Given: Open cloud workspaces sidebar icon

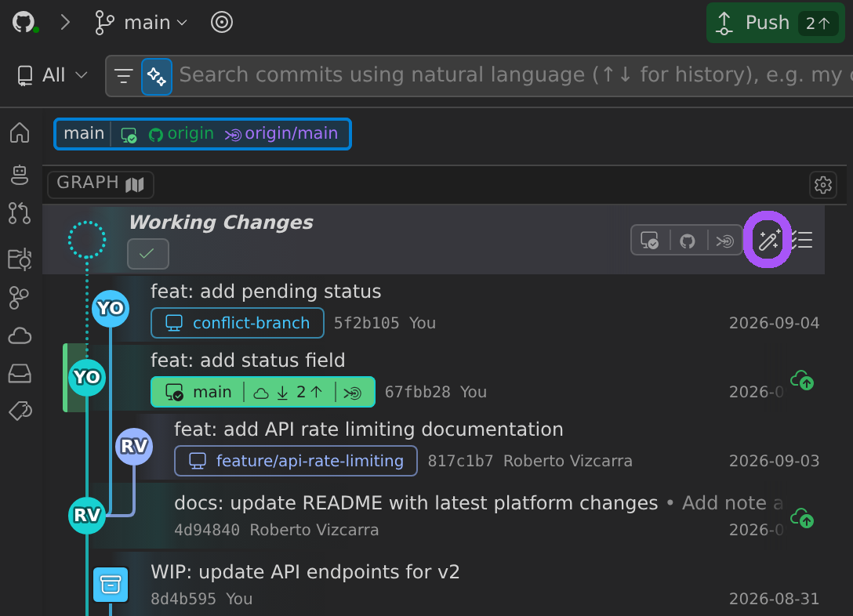Looking at the screenshot, I should (x=20, y=336).
